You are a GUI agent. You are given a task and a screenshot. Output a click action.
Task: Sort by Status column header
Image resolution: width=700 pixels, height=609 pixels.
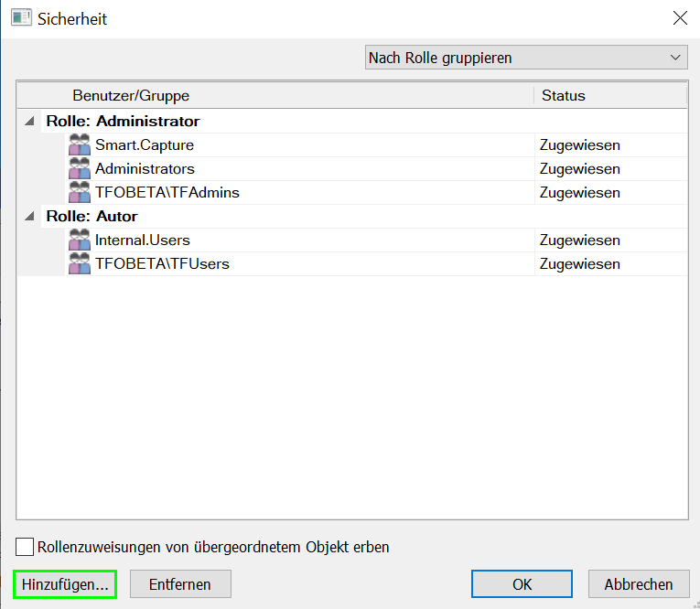coord(610,95)
